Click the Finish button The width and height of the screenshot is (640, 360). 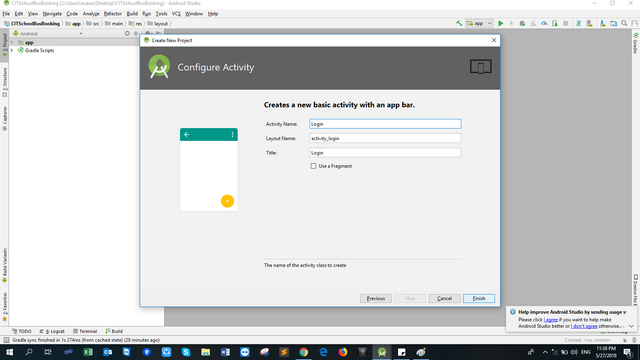[x=479, y=298]
